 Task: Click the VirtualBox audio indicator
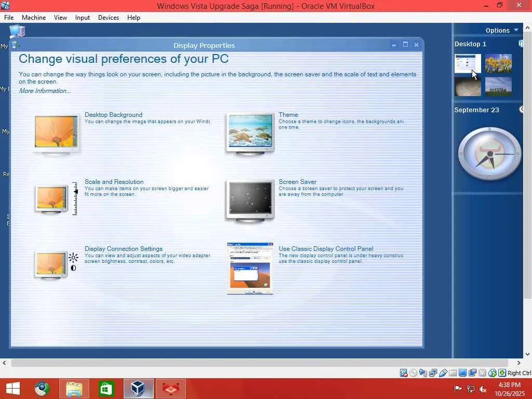(423, 373)
